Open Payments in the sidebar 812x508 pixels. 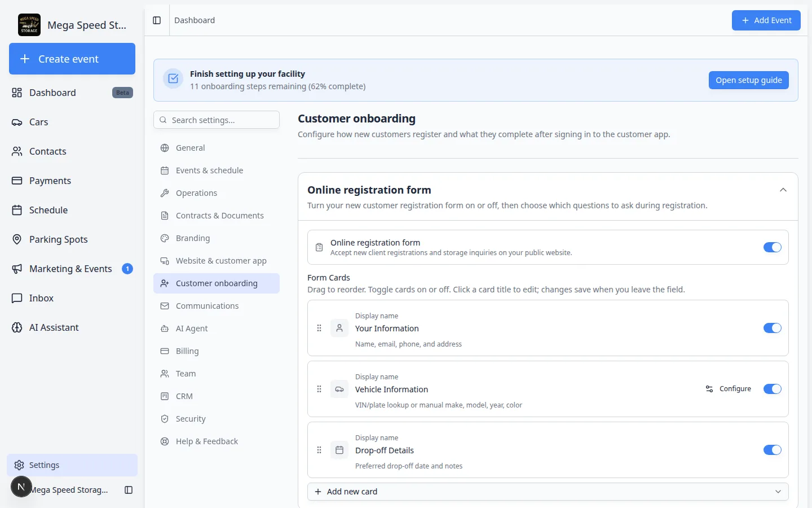tap(72, 181)
